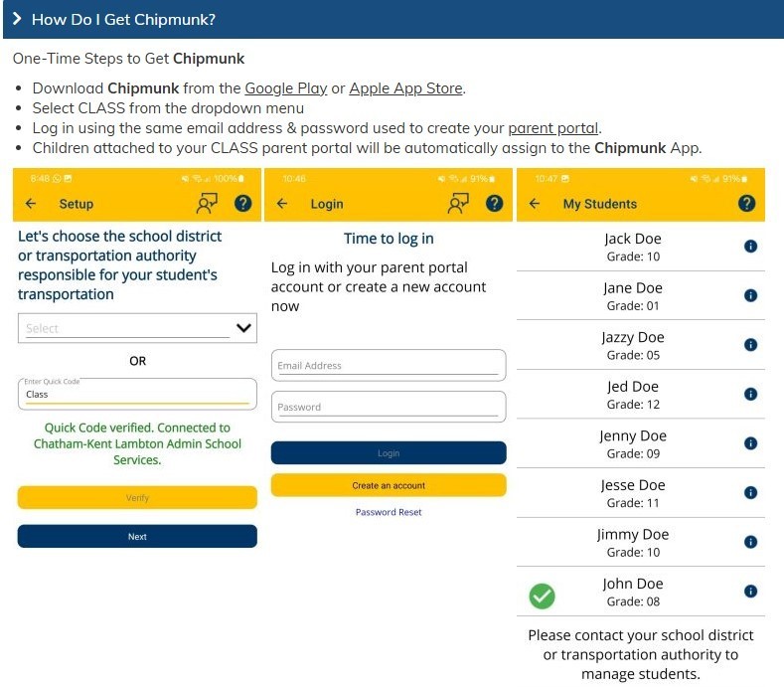This screenshot has width=784, height=687.
Task: Click back arrow on Setup screen
Action: click(31, 203)
